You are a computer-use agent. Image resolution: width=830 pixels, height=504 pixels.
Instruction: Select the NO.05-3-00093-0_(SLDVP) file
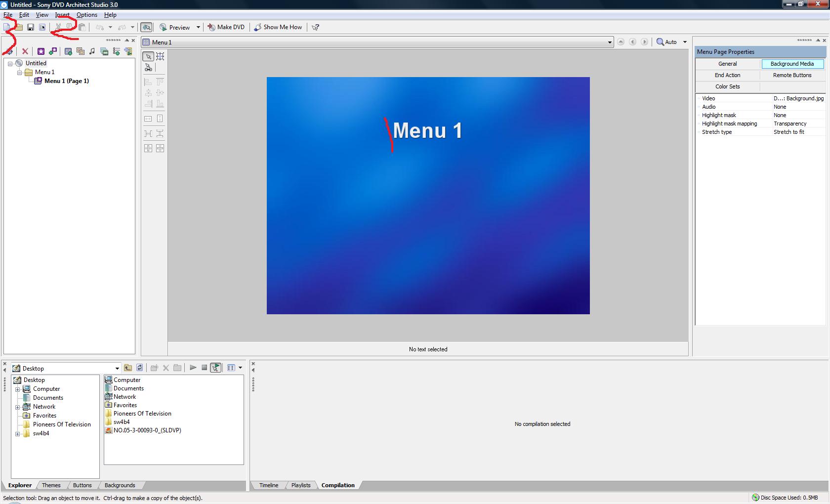143,430
